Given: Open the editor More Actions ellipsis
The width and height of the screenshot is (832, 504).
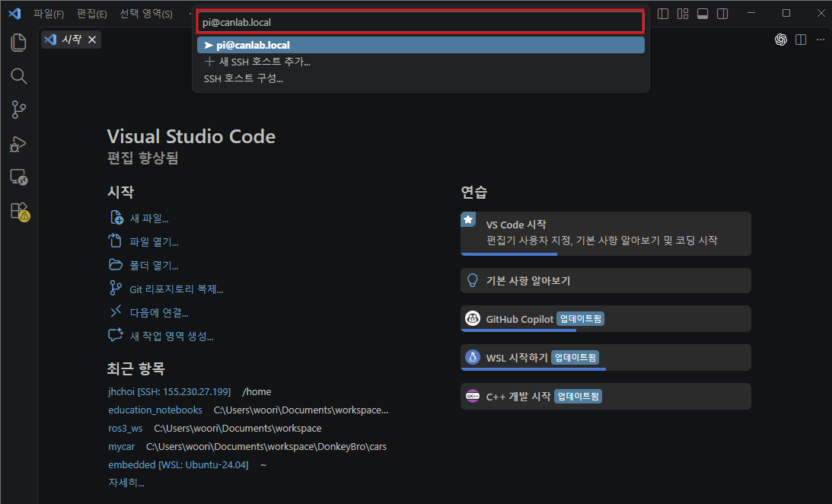Looking at the screenshot, I should (821, 40).
